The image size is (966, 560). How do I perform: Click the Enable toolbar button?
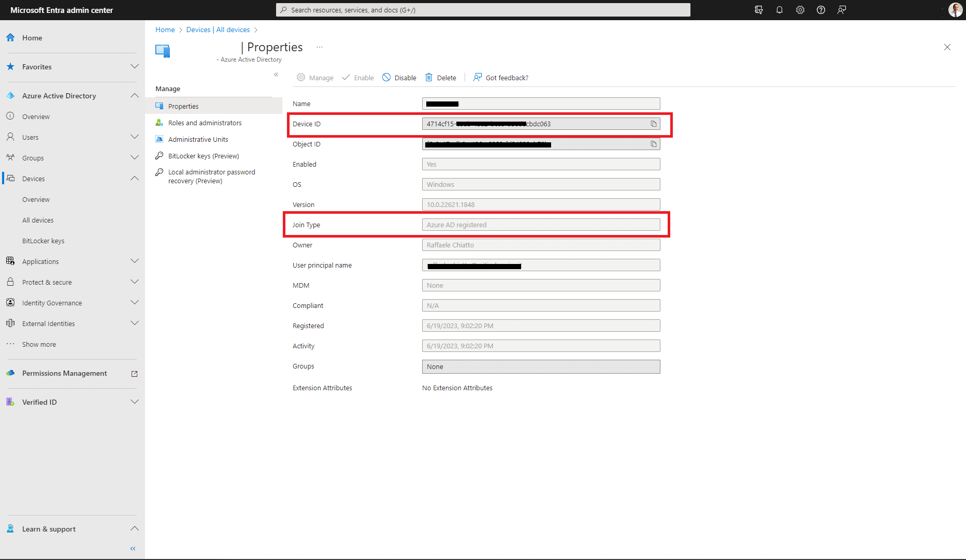pos(357,78)
